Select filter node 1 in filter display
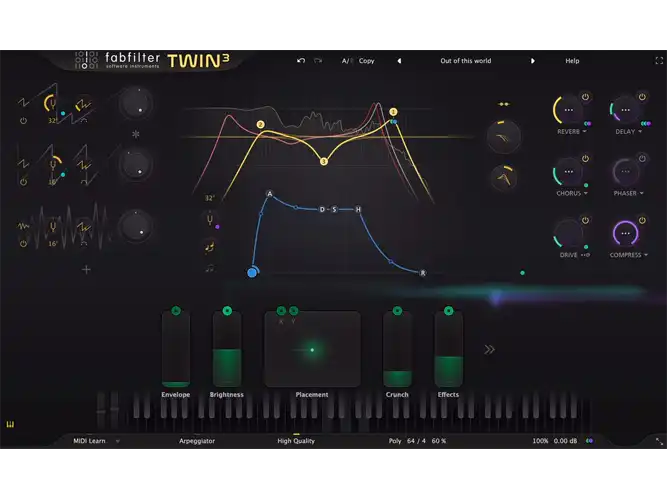The width and height of the screenshot is (667, 500). tap(393, 112)
